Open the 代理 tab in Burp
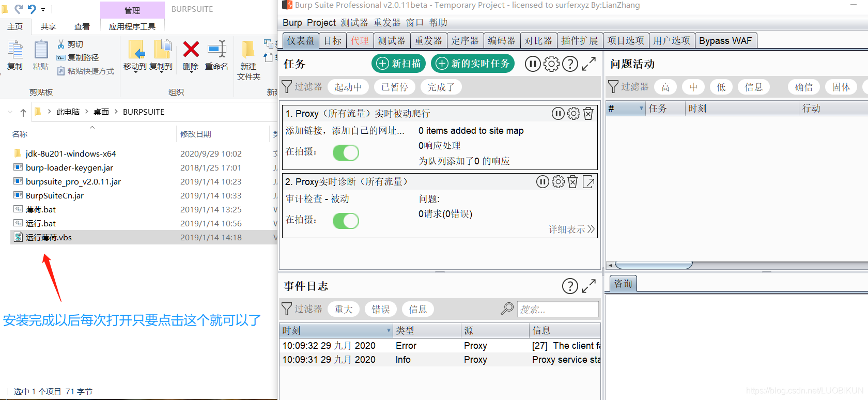The width and height of the screenshot is (868, 400). [x=360, y=40]
